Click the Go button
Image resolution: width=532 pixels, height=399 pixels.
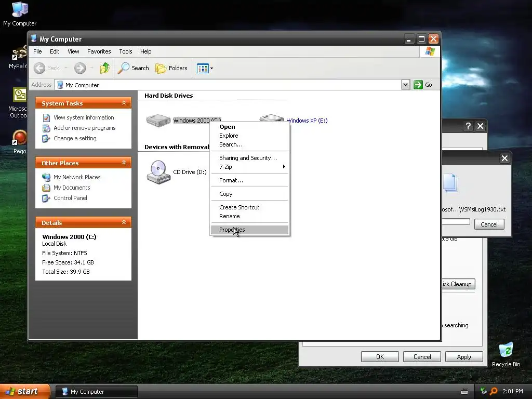(423, 85)
